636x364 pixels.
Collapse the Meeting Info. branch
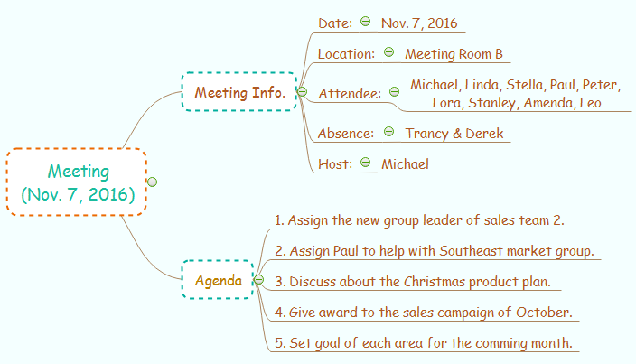click(x=302, y=92)
